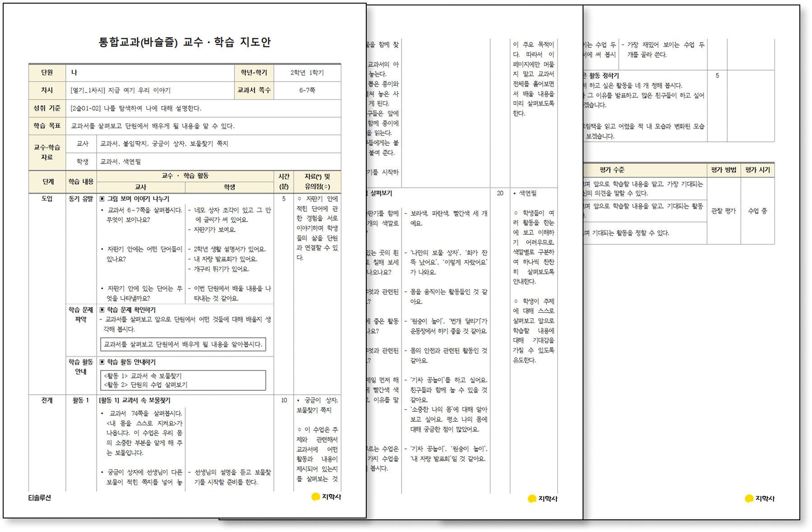Click the line <활동 2> 단원의 수업 살펴보기

click(145, 385)
